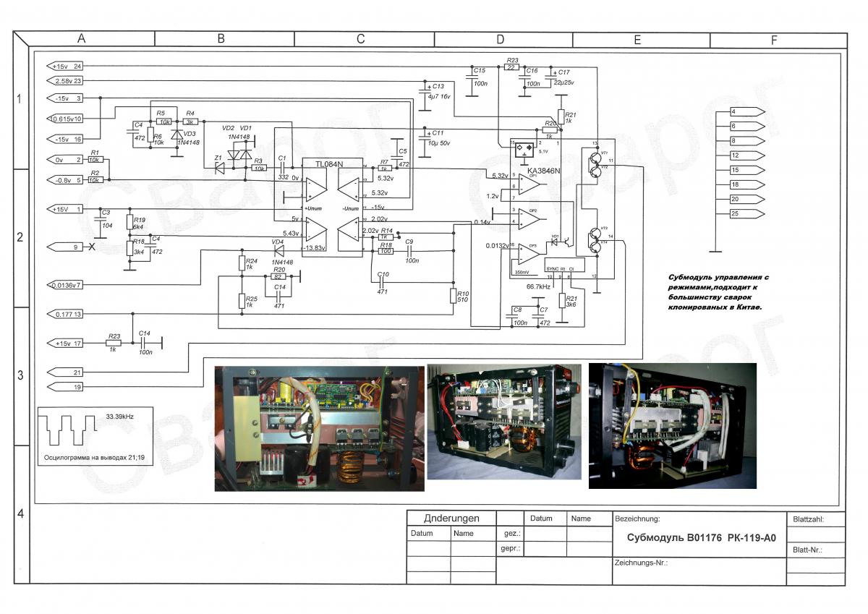
Task: Click the Z1 zener diode symbol
Action: click(x=220, y=168)
